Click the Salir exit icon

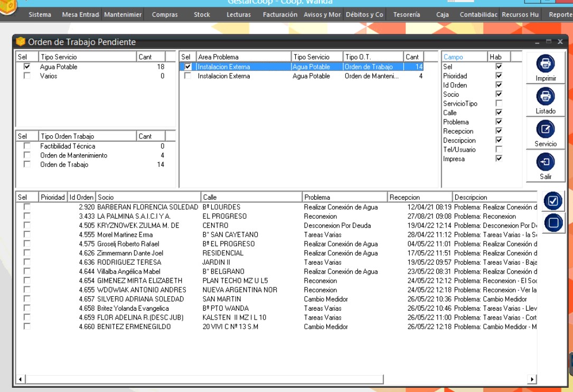tap(545, 162)
